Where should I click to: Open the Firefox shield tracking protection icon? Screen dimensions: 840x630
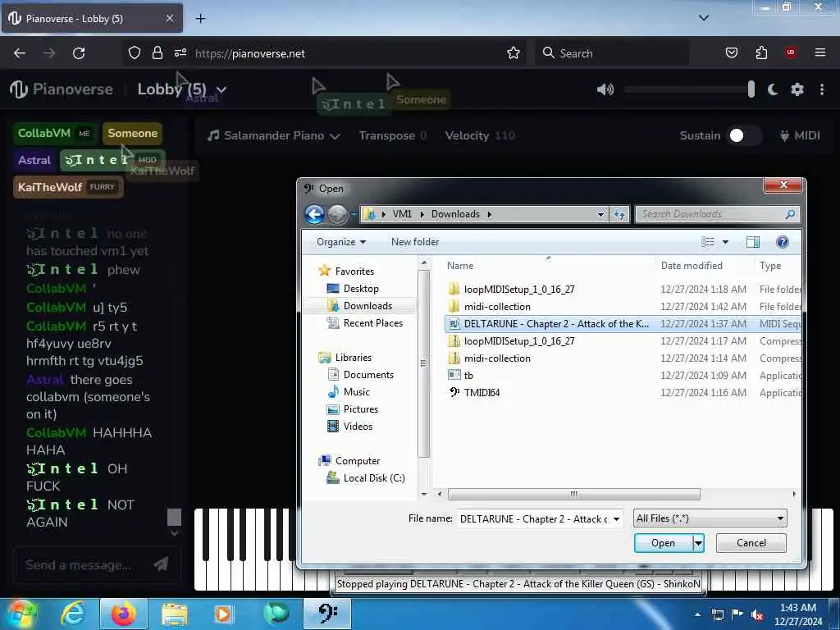(135, 53)
